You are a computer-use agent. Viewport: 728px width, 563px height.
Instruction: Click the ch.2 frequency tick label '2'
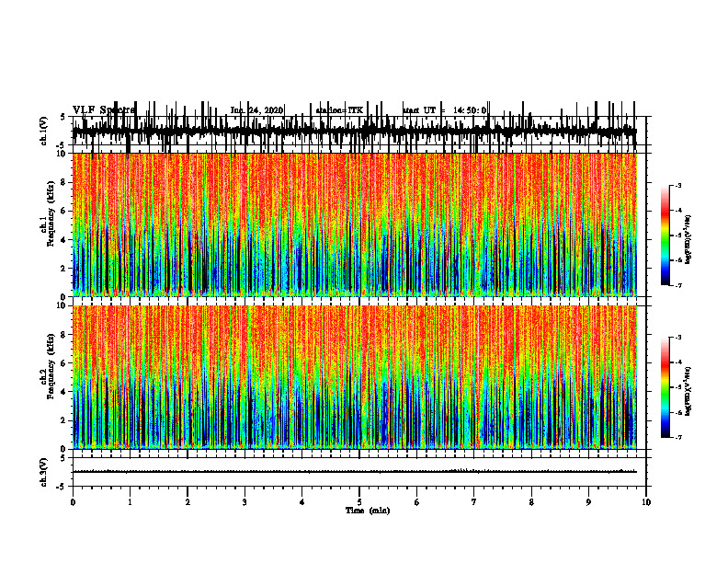tap(63, 420)
